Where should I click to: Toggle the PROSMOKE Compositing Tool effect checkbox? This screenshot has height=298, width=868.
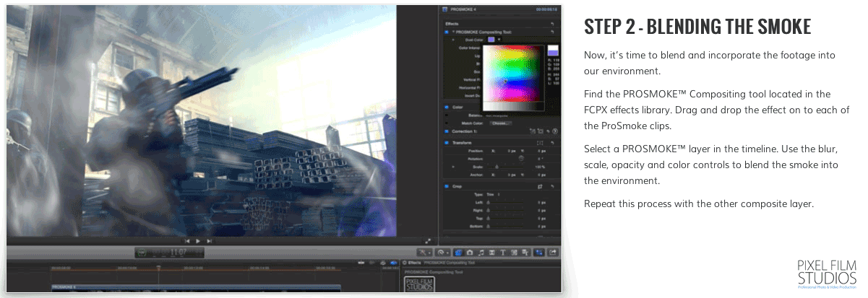pyautogui.click(x=447, y=32)
